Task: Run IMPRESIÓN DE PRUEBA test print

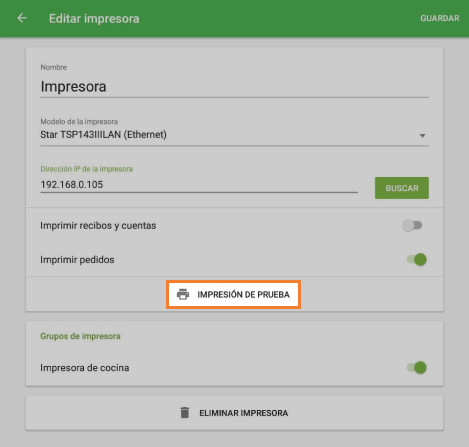Action: 233,294
